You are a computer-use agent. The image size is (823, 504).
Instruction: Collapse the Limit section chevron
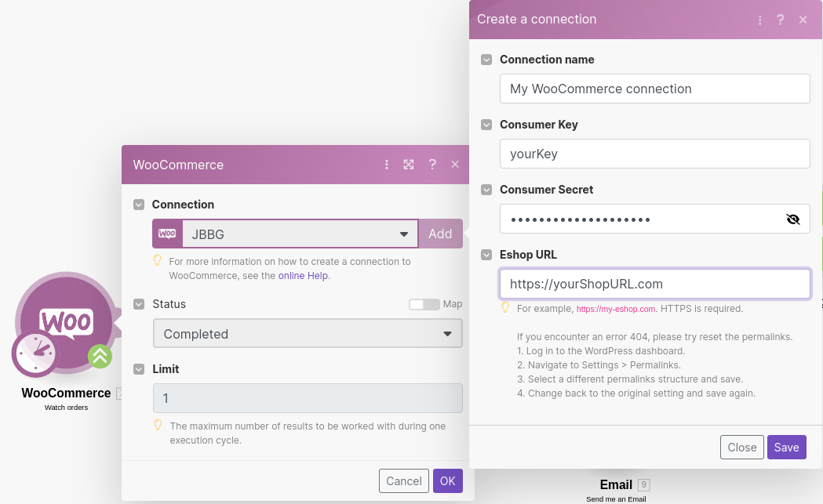click(139, 369)
